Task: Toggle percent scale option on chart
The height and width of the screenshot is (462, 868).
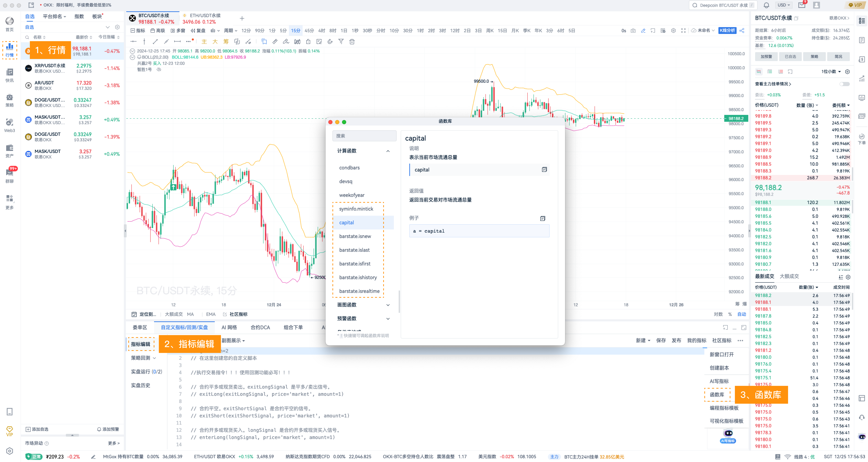Action: [x=730, y=314]
